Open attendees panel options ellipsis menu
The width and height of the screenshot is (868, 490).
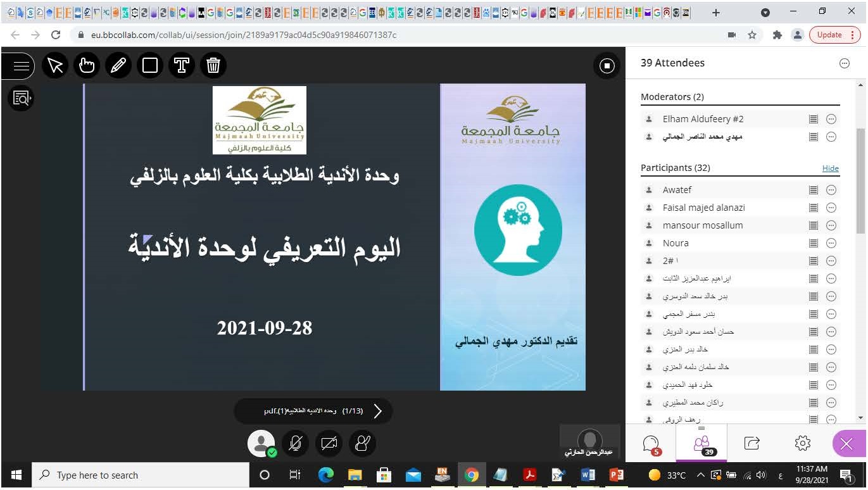(x=844, y=63)
